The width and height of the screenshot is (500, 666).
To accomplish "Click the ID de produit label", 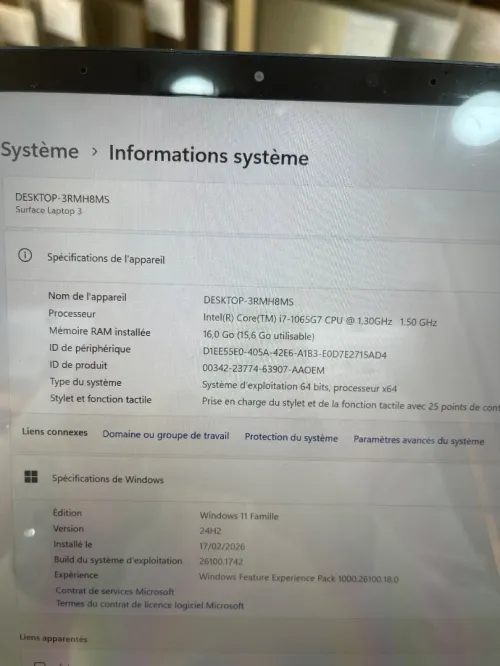I will tap(78, 365).
